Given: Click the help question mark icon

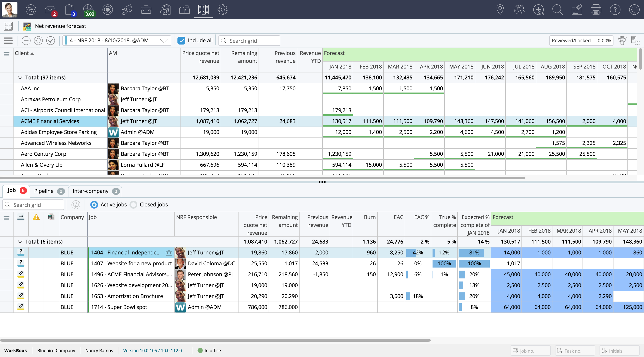Looking at the screenshot, I should click(615, 10).
